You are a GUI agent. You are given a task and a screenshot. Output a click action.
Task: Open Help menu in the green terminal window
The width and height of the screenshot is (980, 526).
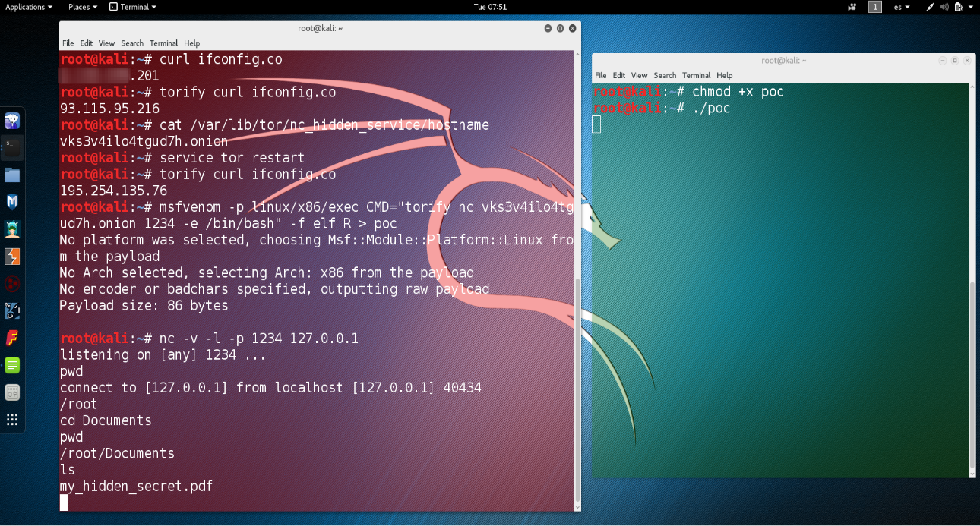(724, 75)
